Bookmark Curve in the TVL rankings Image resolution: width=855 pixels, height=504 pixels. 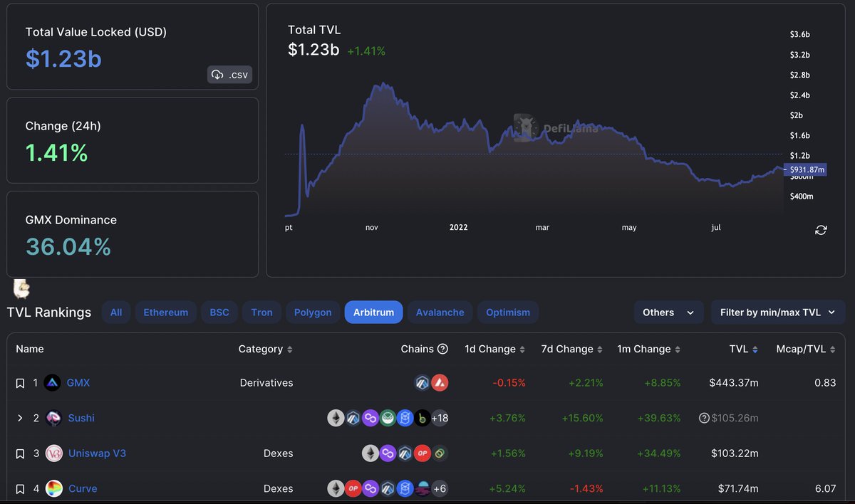20,488
